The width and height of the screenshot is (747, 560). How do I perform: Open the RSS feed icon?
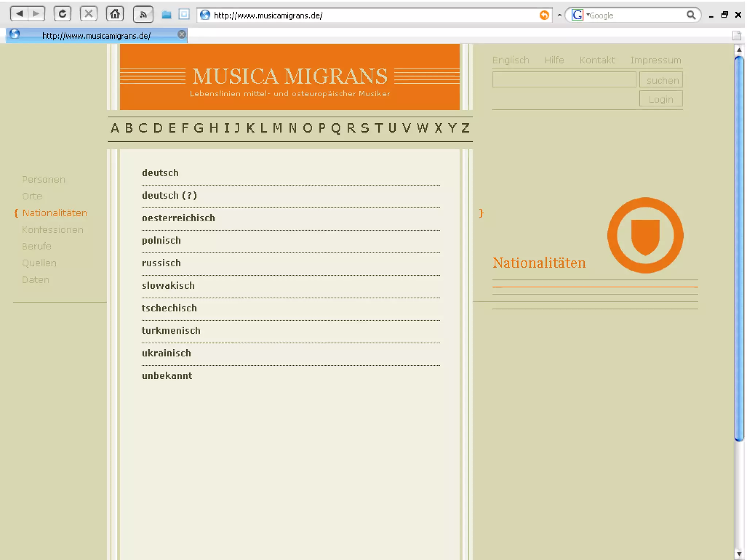[143, 15]
